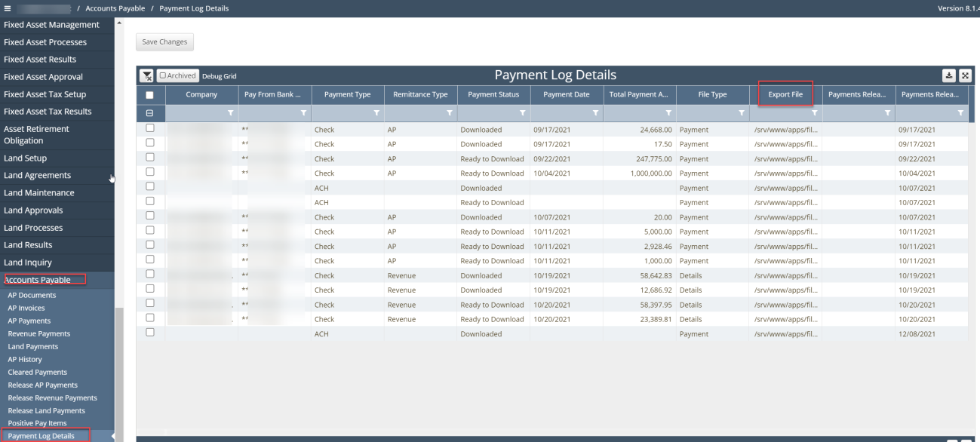
Task: Click the Save Changes button
Action: pos(164,41)
